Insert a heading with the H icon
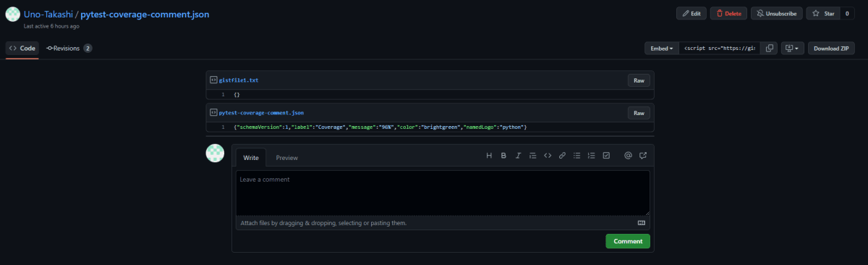 tap(489, 156)
